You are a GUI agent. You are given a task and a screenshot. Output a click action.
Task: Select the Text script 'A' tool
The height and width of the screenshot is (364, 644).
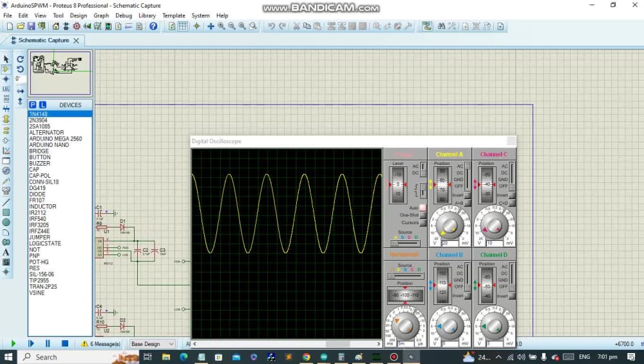pyautogui.click(x=6, y=252)
